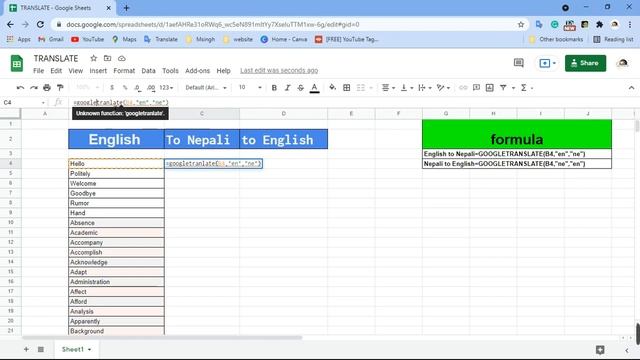
Task: Click the Explore icon at bottom right
Action: pos(600,349)
